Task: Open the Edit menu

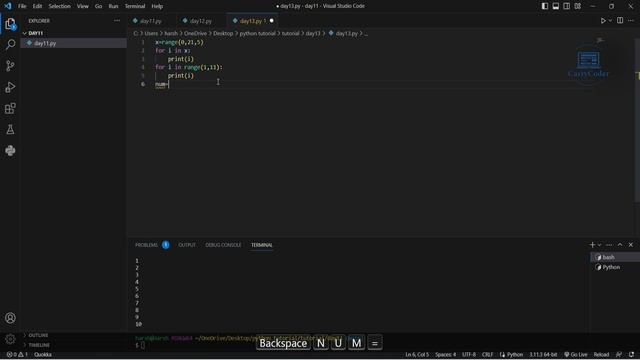Action: pos(37,6)
